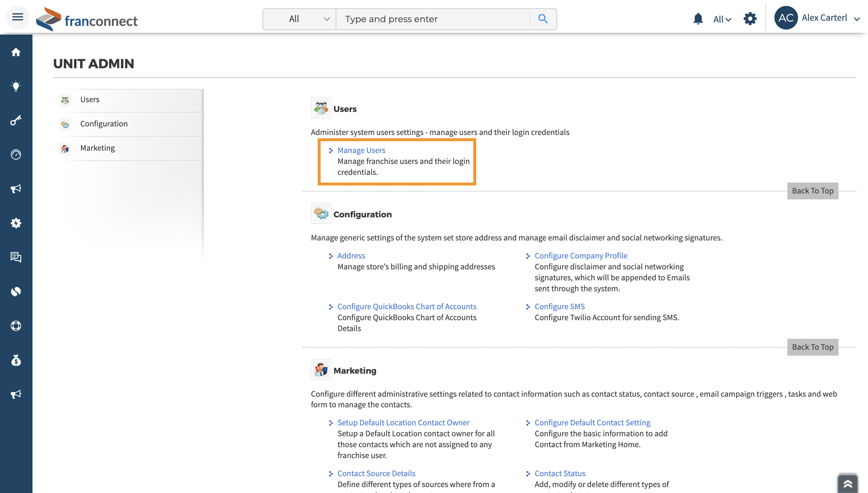This screenshot has width=868, height=493.
Task: Expand the All dropdown beside bell
Action: [x=722, y=19]
